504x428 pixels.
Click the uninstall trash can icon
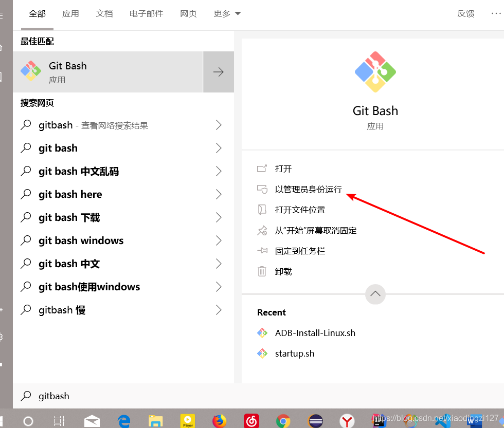tap(262, 272)
